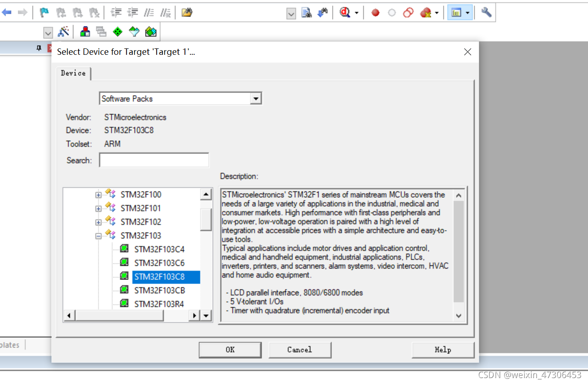Click the indent selection icon

[x=116, y=13]
